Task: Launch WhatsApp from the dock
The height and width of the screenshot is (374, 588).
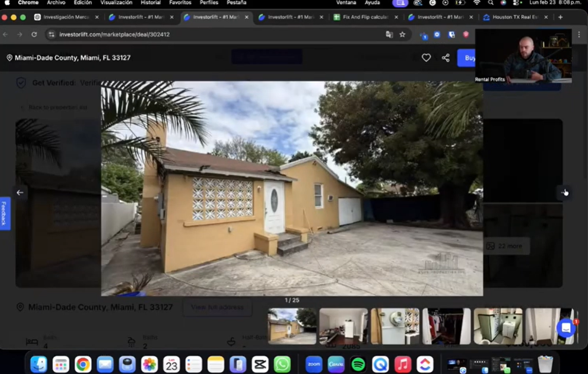Action: [x=282, y=364]
